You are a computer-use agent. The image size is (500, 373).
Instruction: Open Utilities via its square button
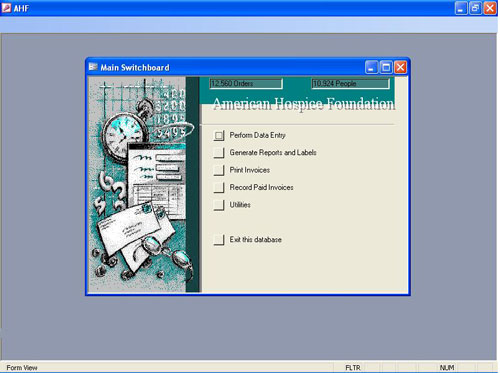(x=219, y=205)
